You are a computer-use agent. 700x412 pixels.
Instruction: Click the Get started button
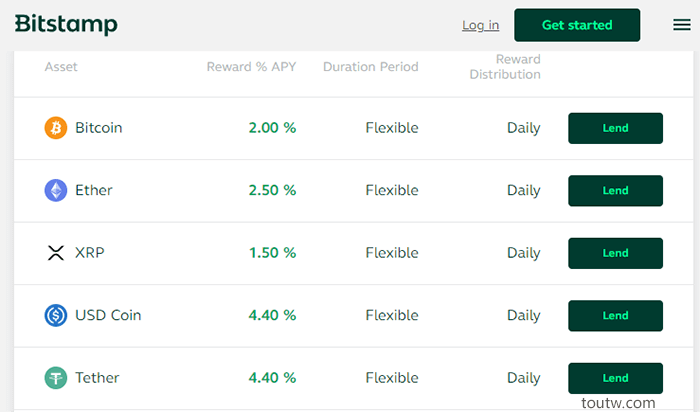coord(577,25)
